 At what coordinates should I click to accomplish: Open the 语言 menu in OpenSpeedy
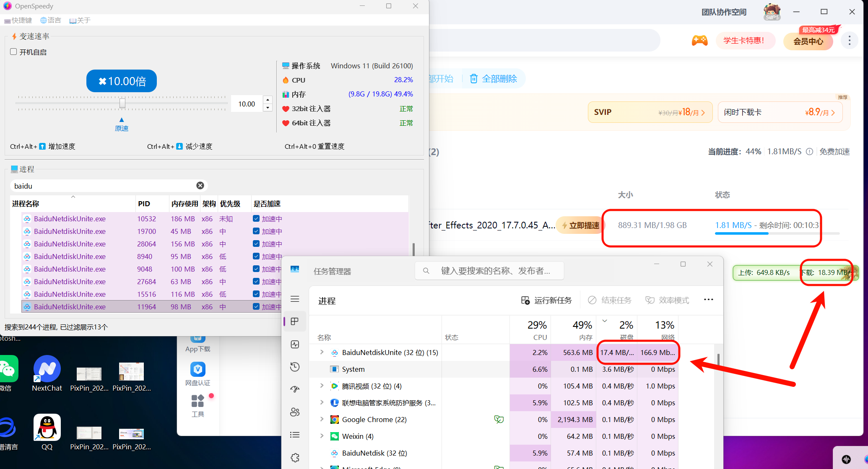tap(51, 20)
